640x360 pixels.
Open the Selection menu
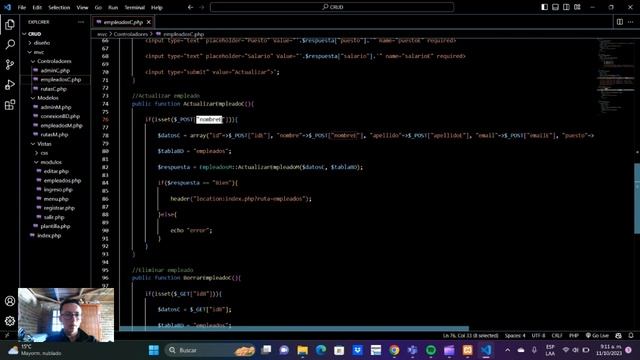pos(59,7)
